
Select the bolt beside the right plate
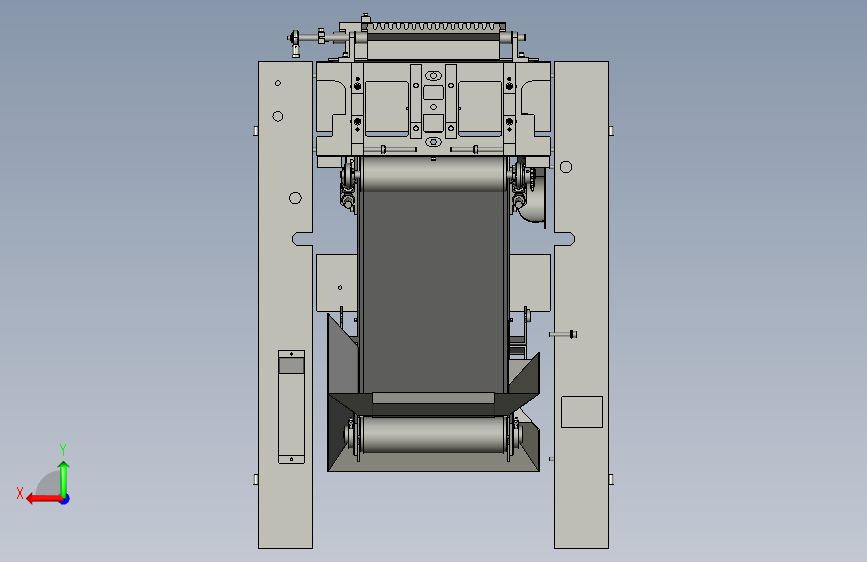(x=563, y=334)
